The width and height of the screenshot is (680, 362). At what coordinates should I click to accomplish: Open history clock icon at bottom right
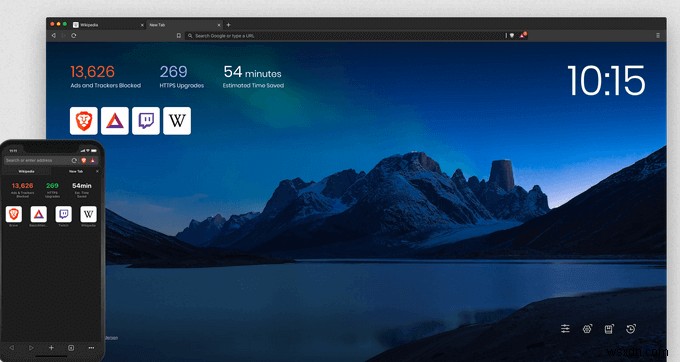pos(631,329)
